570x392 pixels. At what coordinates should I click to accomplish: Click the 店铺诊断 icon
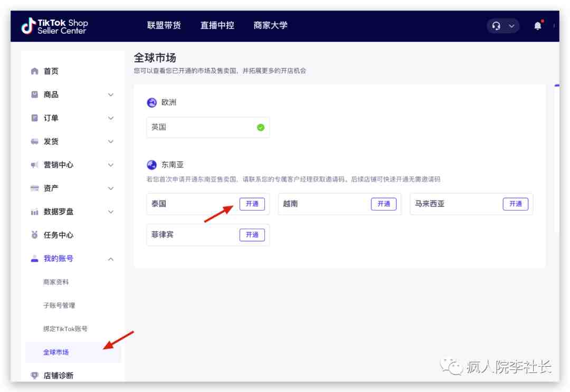34,375
